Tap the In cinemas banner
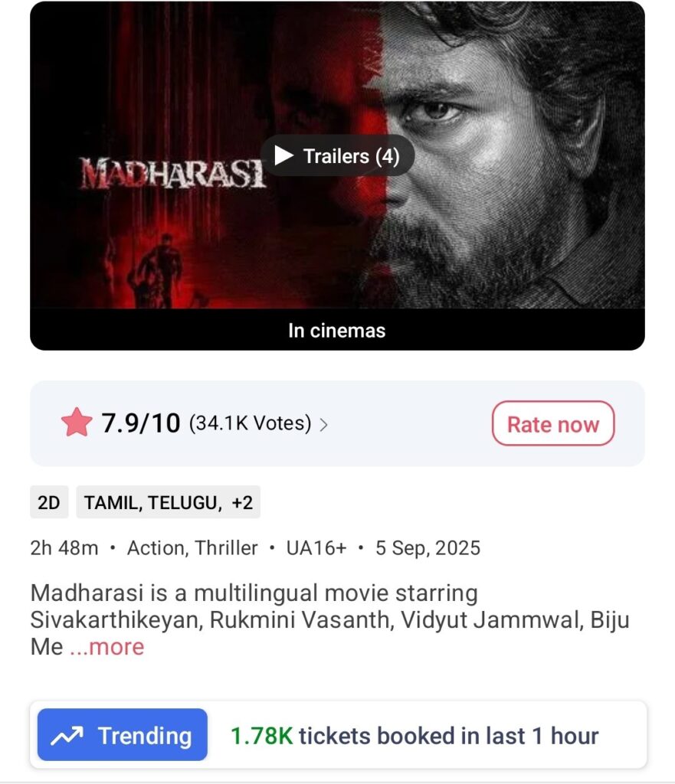 click(337, 330)
